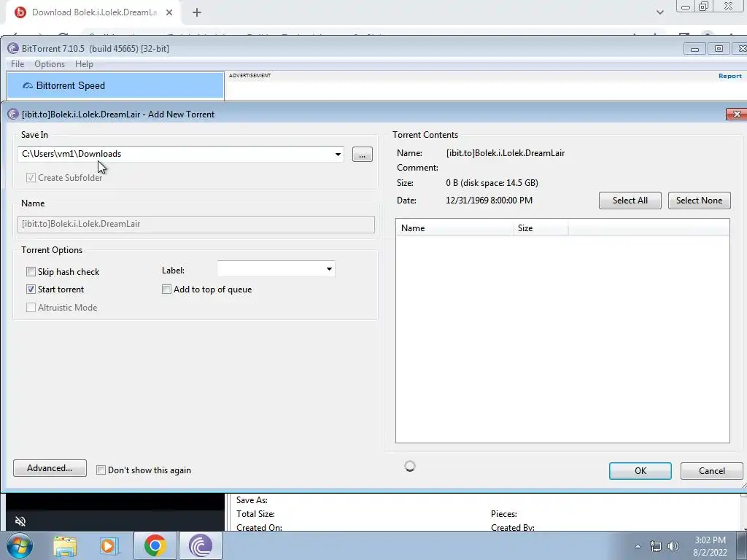The image size is (747, 560).
Task: Open Windows Start menu orb
Action: coord(19,545)
